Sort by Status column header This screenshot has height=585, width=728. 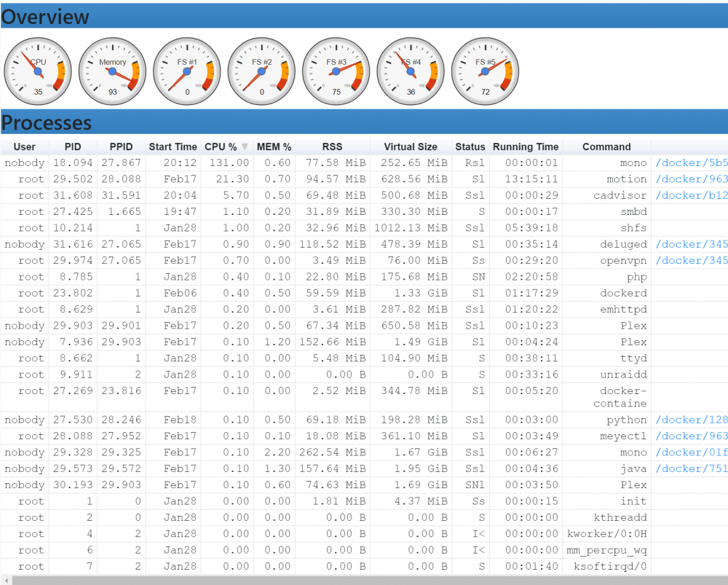point(470,147)
